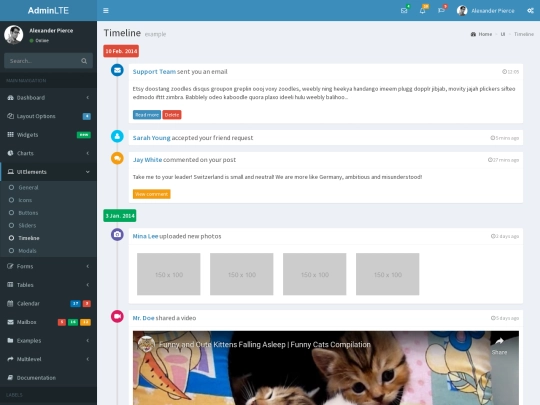Expand the Multilevel menu chevron
This screenshot has width=540, height=405.
pos(88,359)
